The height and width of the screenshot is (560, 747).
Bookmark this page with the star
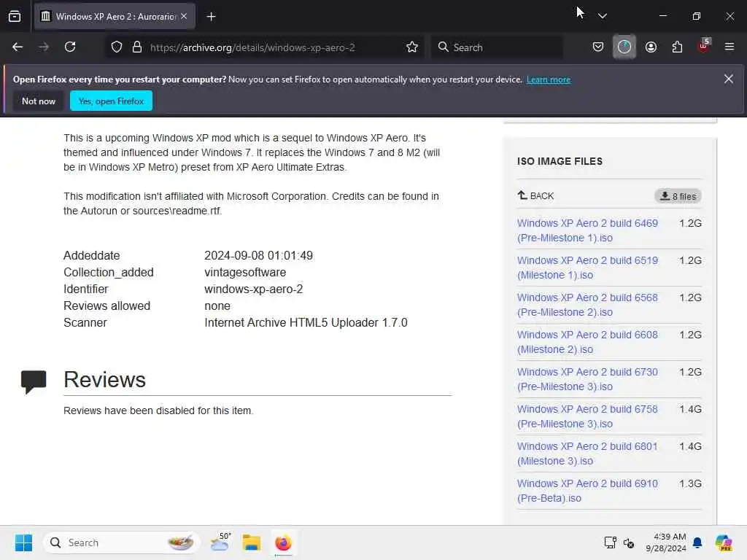(x=412, y=47)
